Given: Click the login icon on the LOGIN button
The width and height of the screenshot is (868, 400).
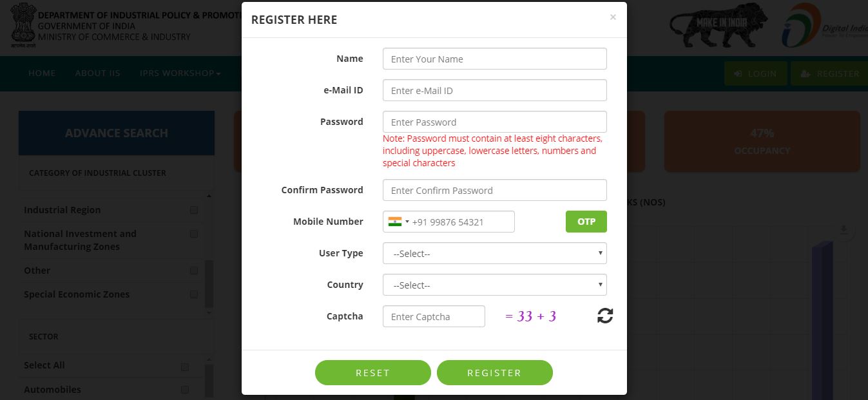Looking at the screenshot, I should [x=738, y=73].
